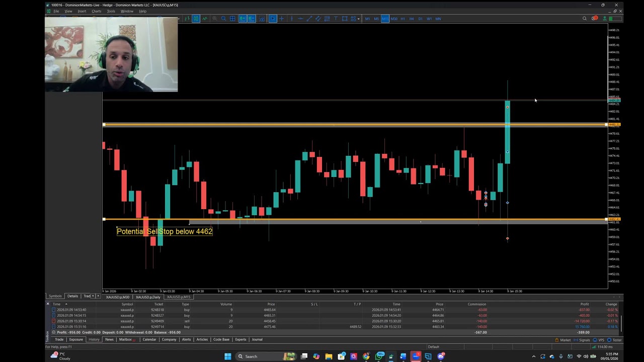Image resolution: width=644 pixels, height=362 pixels.
Task: Take a chart screenshot with camera icon
Action: click(262, 19)
